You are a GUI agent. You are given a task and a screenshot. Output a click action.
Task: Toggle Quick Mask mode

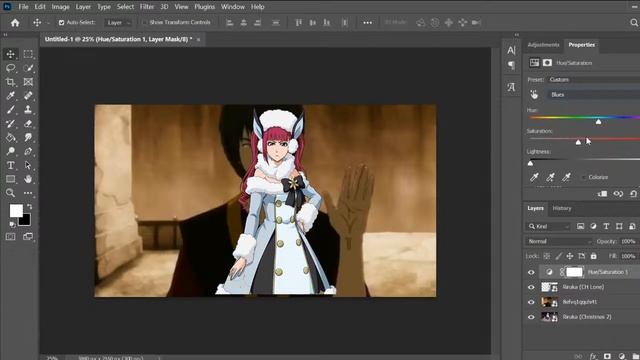point(11,237)
